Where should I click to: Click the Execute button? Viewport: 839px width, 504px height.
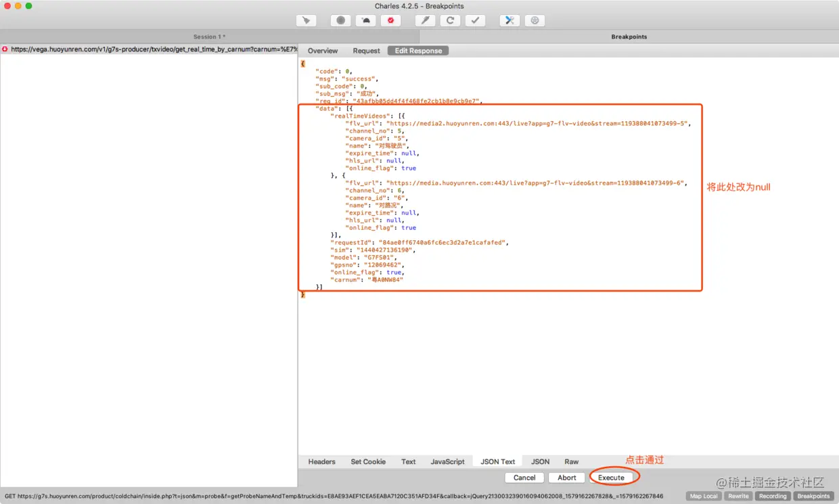[611, 477]
